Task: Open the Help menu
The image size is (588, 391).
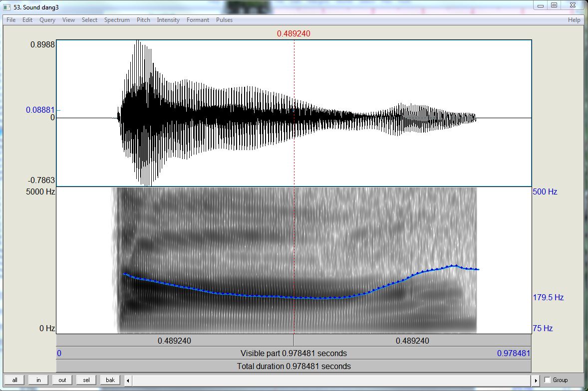Action: (574, 20)
